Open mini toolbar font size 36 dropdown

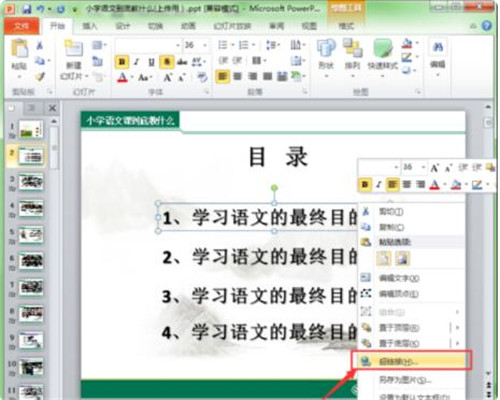tap(423, 167)
